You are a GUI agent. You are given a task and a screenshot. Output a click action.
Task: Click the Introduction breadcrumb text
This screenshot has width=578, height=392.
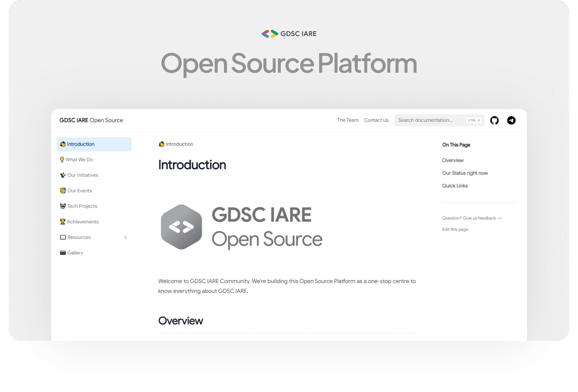tap(179, 144)
